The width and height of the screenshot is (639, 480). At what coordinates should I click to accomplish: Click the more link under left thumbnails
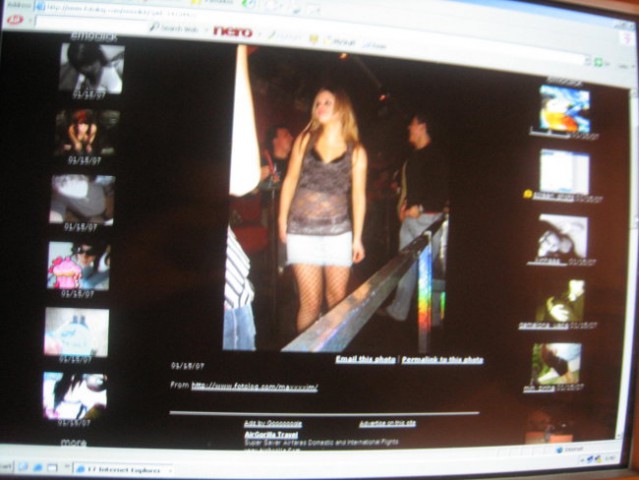pyautogui.click(x=73, y=443)
